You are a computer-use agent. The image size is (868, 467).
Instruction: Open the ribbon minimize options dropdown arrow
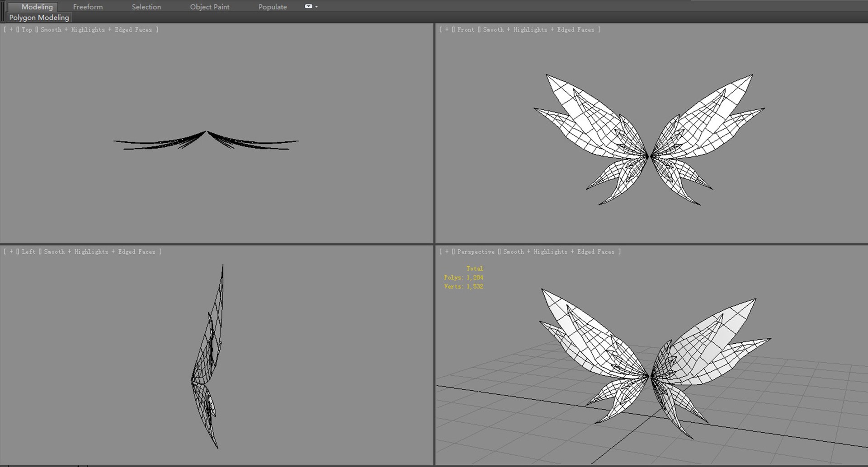(x=316, y=7)
